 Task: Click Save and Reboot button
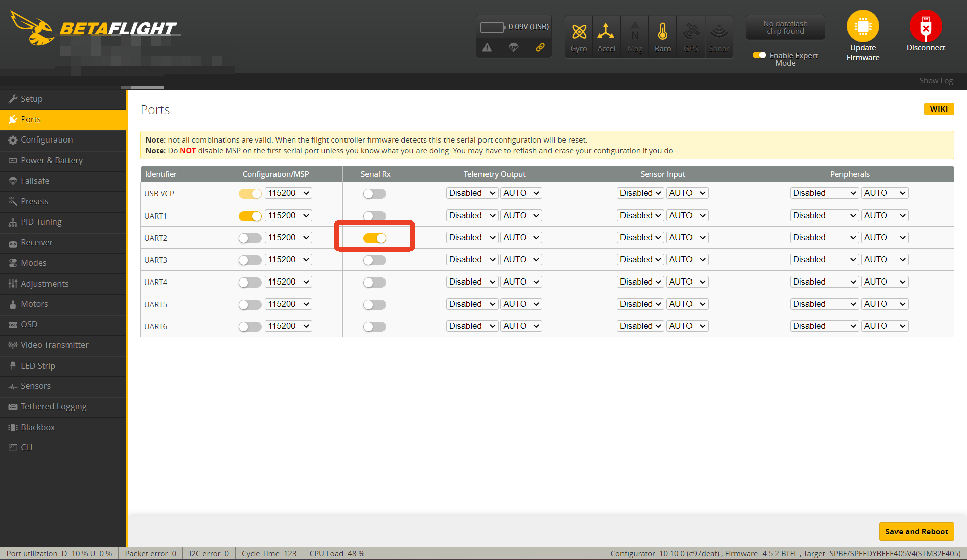(x=916, y=531)
